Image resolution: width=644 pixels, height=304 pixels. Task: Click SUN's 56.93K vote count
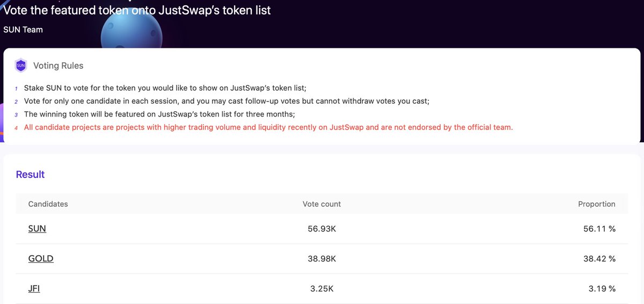pyautogui.click(x=322, y=229)
